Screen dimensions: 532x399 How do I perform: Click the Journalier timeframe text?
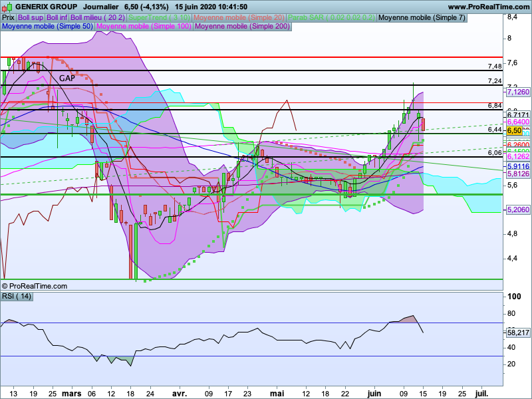pos(101,7)
